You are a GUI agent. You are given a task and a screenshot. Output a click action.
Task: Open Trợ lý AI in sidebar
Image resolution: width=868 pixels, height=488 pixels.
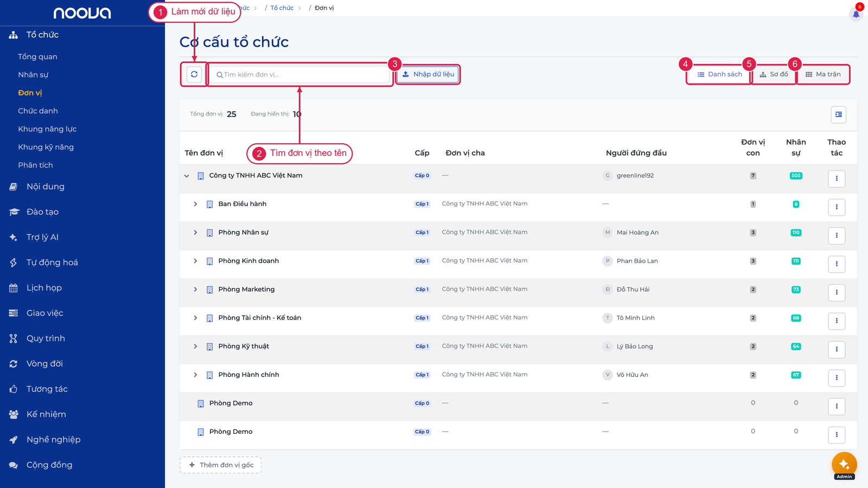pyautogui.click(x=42, y=237)
